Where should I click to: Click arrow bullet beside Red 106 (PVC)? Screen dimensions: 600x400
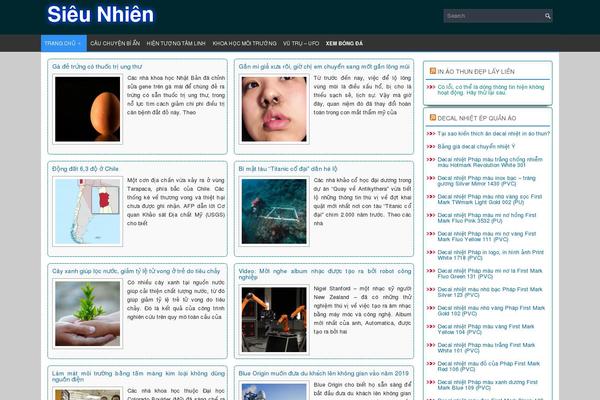click(x=431, y=364)
